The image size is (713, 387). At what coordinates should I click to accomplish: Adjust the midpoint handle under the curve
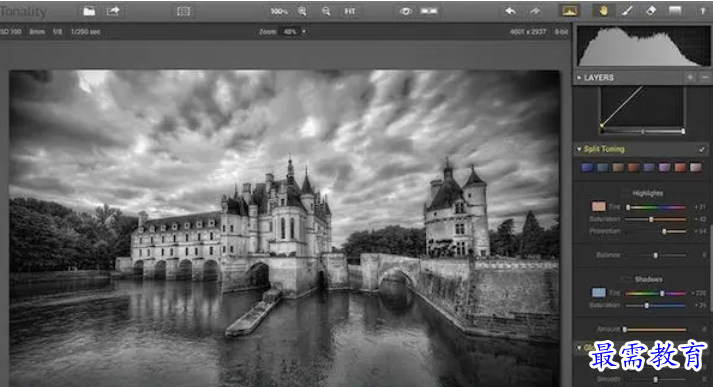(643, 131)
